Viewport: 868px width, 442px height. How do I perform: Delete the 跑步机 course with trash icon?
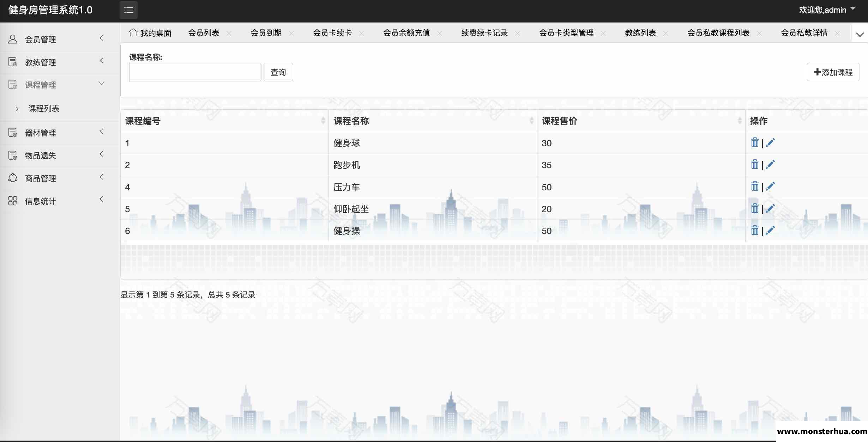point(755,164)
